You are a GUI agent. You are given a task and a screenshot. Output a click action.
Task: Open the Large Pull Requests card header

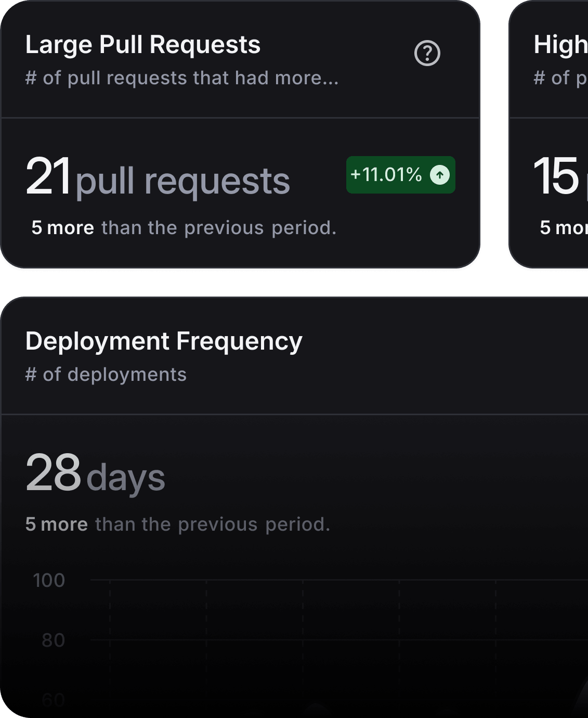pyautogui.click(x=143, y=44)
